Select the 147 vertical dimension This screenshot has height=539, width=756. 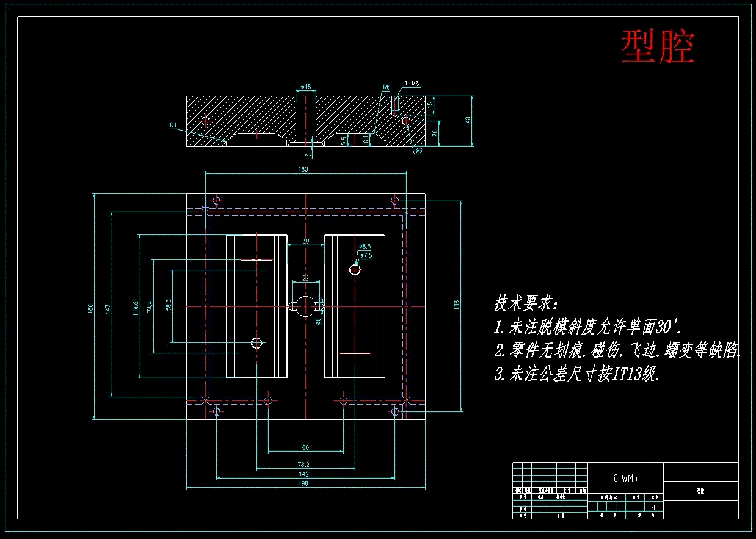(107, 308)
